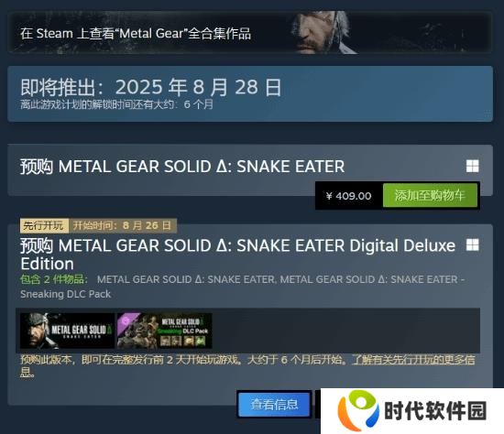Click the Windows icon next to Deluxe Edition
Screen dimensions: 504x434
pos(473,244)
